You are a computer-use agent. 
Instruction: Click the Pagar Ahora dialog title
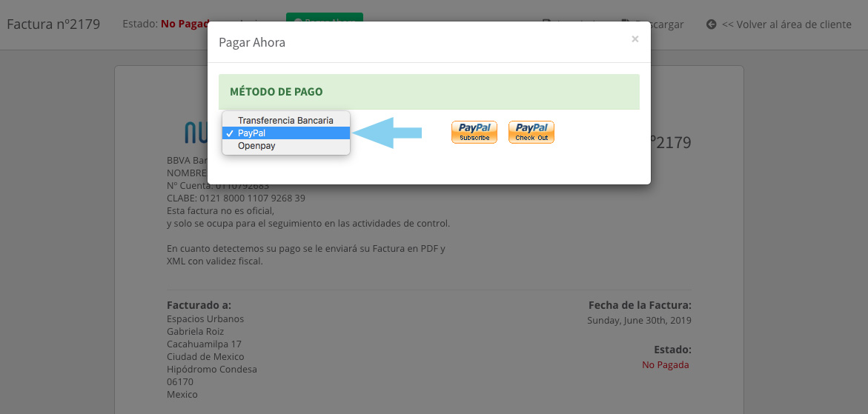[252, 42]
